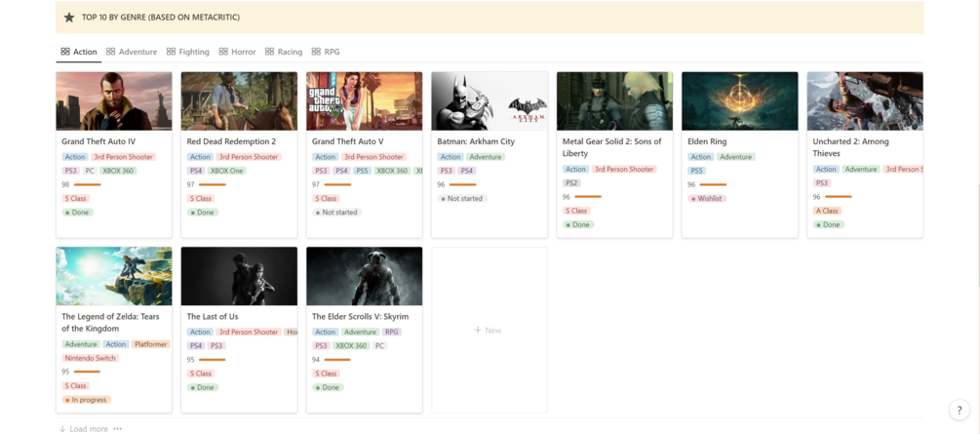Click the Grand Theft Auto V title

click(347, 142)
